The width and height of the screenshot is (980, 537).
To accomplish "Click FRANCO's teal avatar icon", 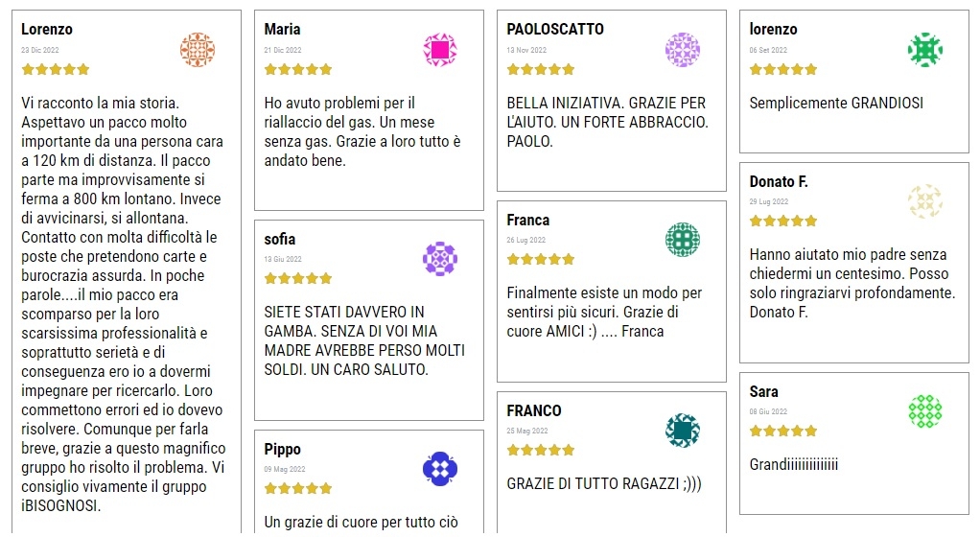I will tap(683, 431).
